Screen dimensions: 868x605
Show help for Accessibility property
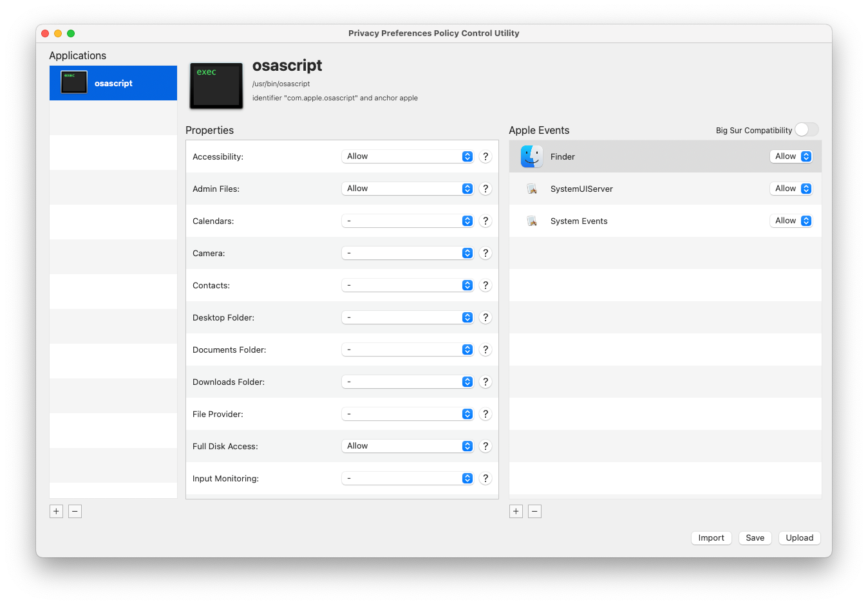(x=486, y=156)
